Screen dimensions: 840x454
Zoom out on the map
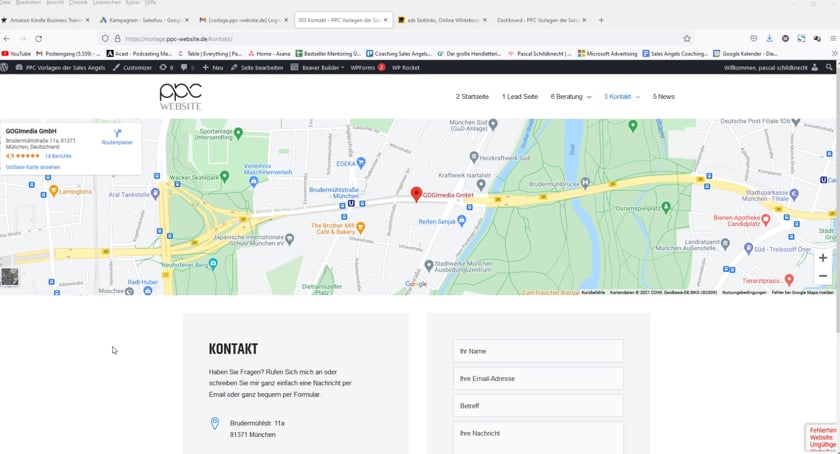coord(823,276)
